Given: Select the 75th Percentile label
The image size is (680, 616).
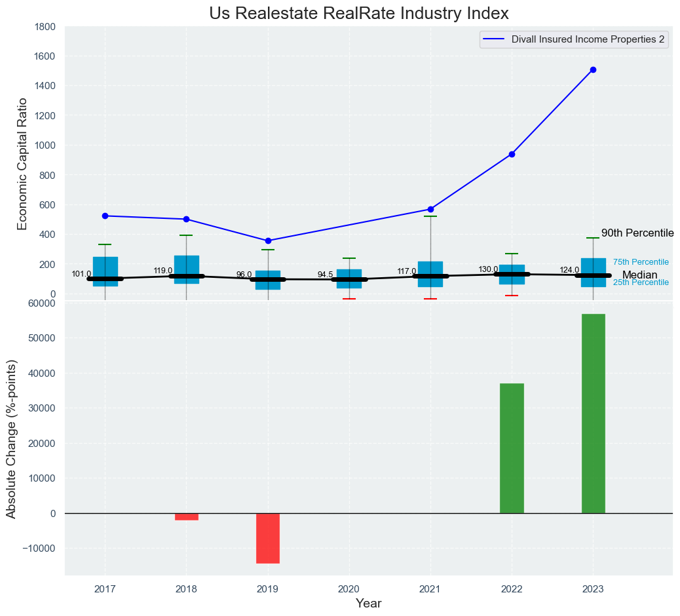Looking at the screenshot, I should (641, 262).
